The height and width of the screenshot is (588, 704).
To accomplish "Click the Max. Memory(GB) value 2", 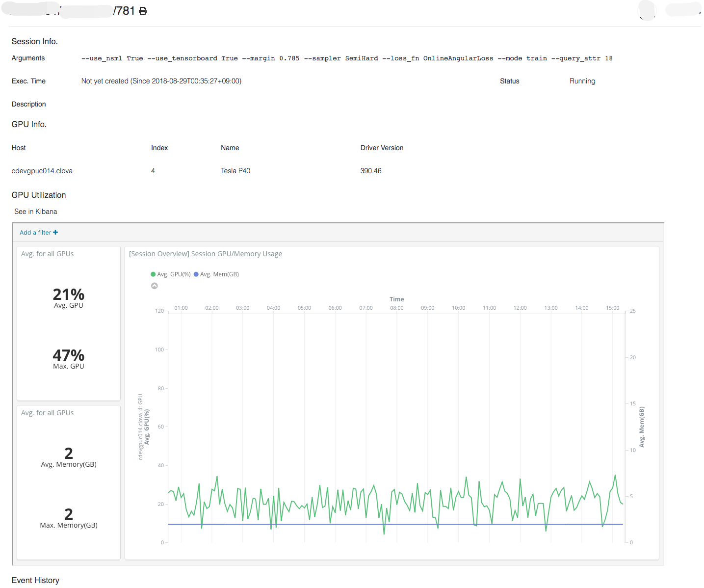I will tap(69, 514).
